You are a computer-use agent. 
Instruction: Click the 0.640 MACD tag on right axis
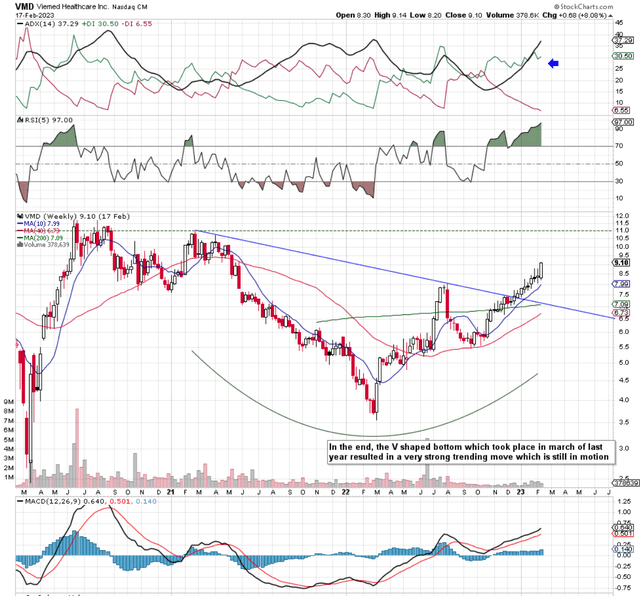click(623, 527)
